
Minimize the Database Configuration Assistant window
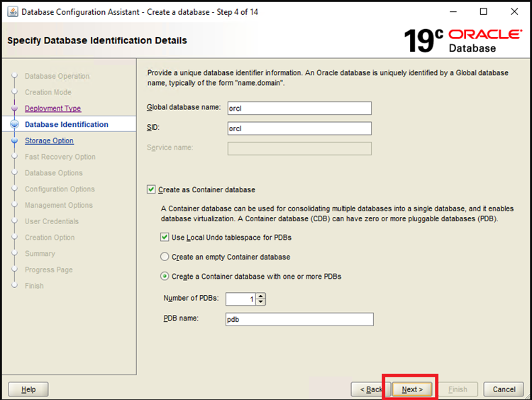[x=453, y=12]
